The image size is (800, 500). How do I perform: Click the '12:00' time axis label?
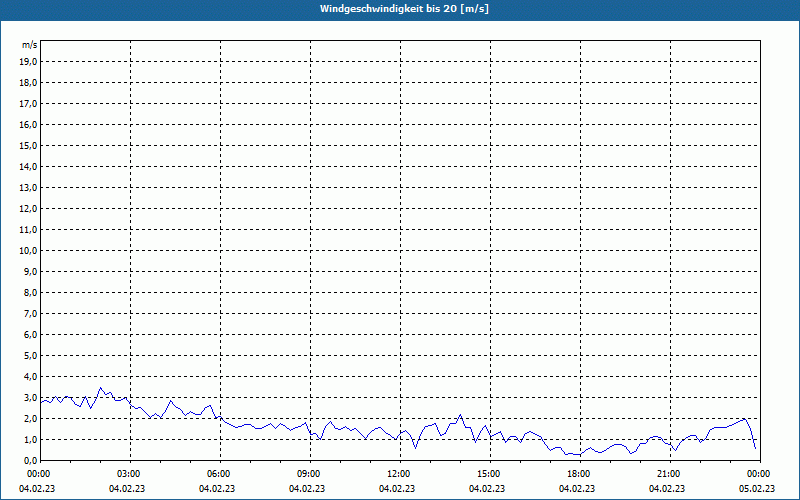(400, 474)
